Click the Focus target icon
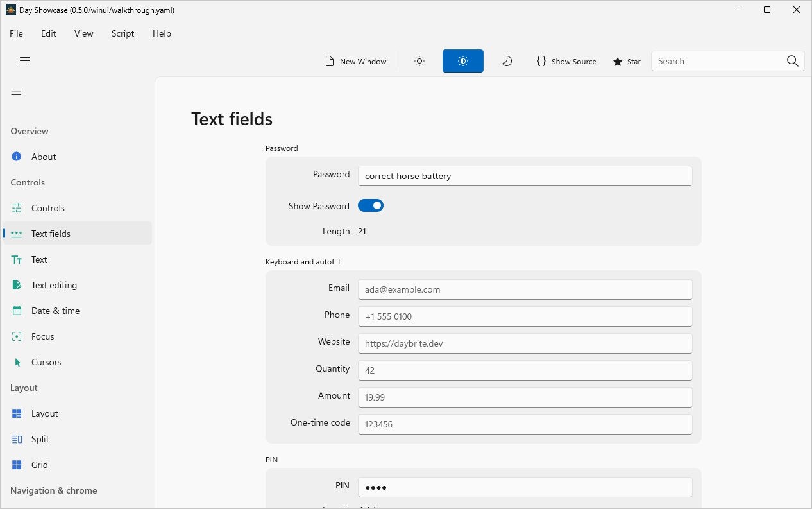Viewport: 812px width, 509px height. 17,336
